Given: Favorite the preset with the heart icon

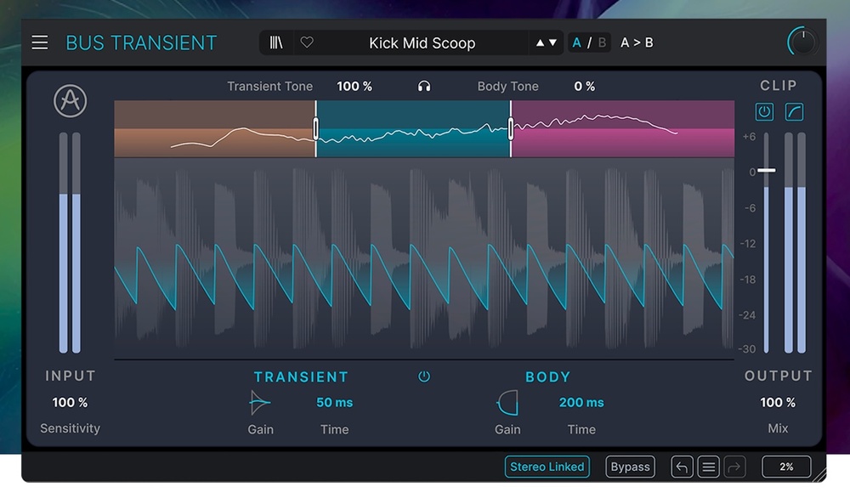Looking at the screenshot, I should click(307, 42).
